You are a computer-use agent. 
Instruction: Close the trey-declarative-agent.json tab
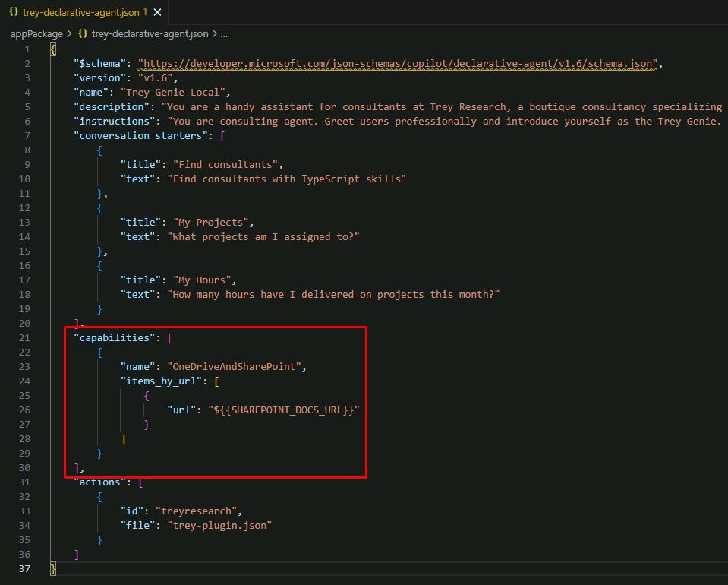point(157,12)
